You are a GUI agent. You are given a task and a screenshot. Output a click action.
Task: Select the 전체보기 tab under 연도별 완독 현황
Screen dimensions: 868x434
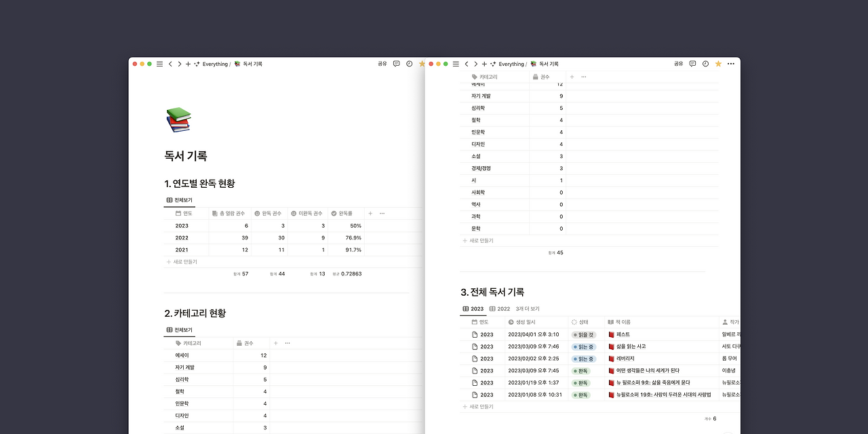[x=179, y=200]
